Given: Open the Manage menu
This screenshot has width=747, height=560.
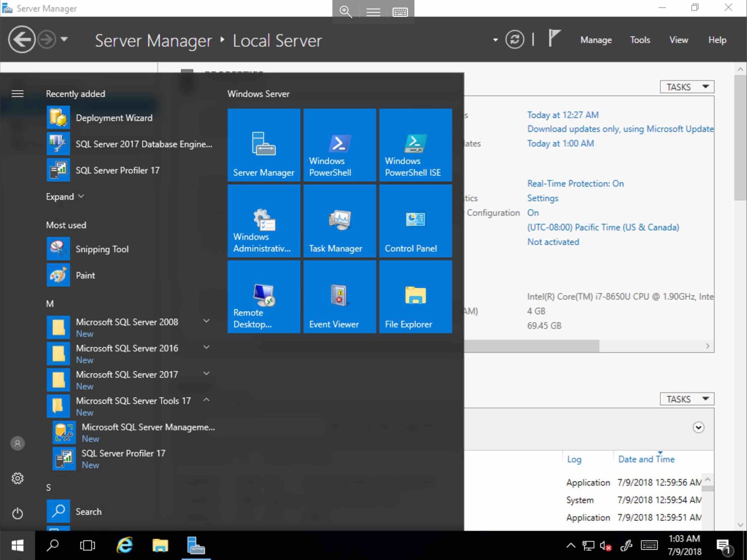Looking at the screenshot, I should click(596, 40).
